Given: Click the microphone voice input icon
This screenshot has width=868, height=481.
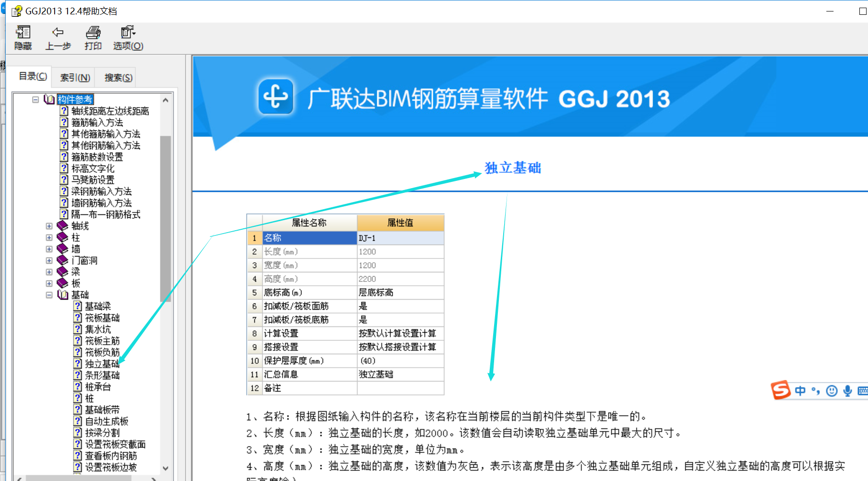Looking at the screenshot, I should point(847,391).
